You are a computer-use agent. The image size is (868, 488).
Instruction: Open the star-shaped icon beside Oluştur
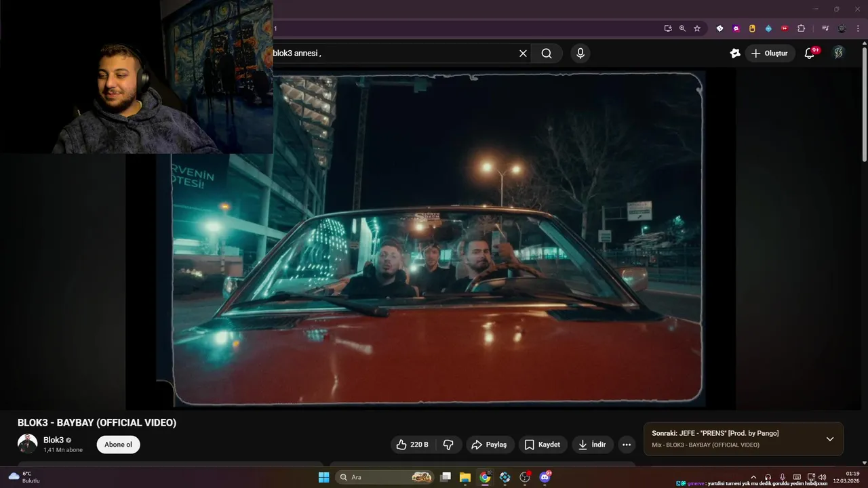point(735,54)
